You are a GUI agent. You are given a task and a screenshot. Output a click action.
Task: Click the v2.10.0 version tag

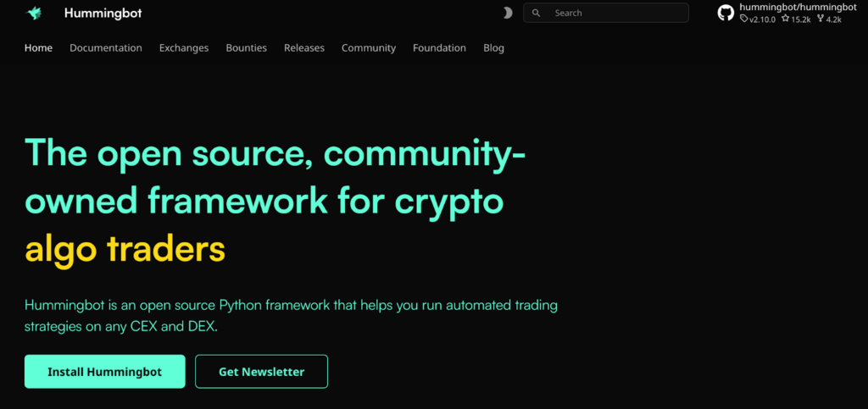coord(757,19)
